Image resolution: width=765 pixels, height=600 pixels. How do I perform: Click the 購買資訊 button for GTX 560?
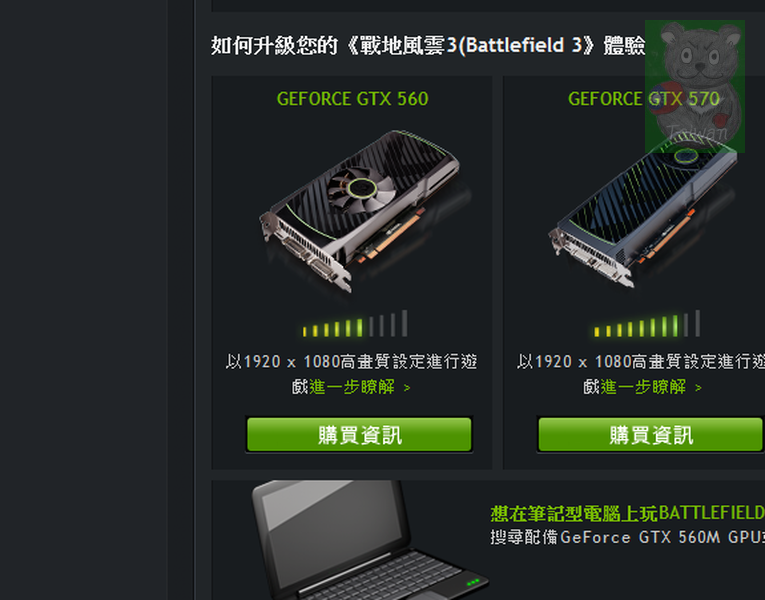[x=359, y=434]
